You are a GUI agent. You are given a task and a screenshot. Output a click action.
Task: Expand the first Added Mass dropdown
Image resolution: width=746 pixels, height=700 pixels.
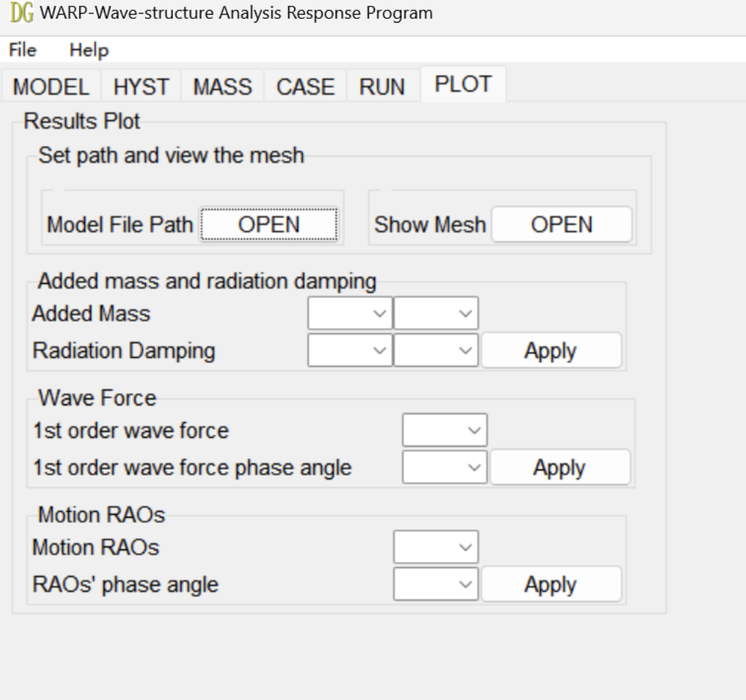tap(349, 314)
